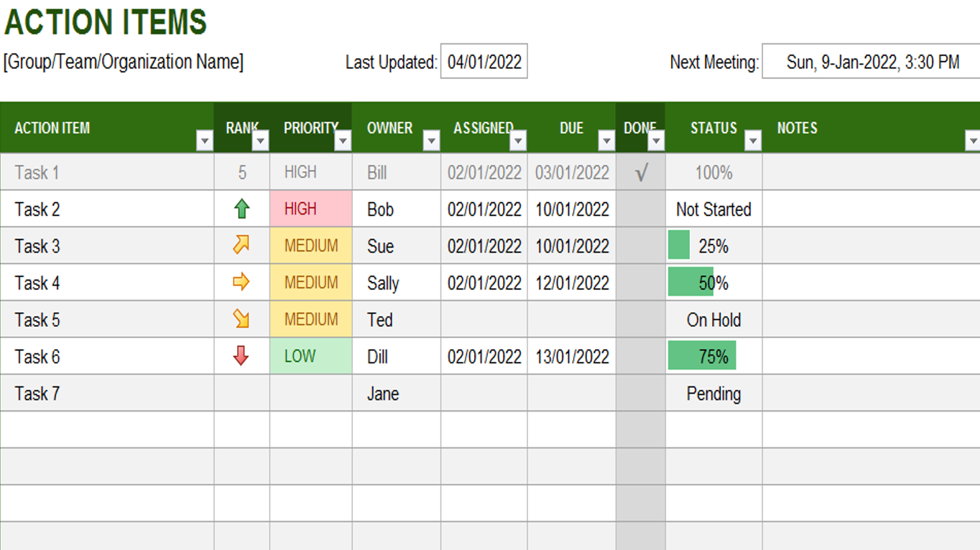Click the On Hold status for Task 5
This screenshot has width=980, height=550.
point(713,319)
